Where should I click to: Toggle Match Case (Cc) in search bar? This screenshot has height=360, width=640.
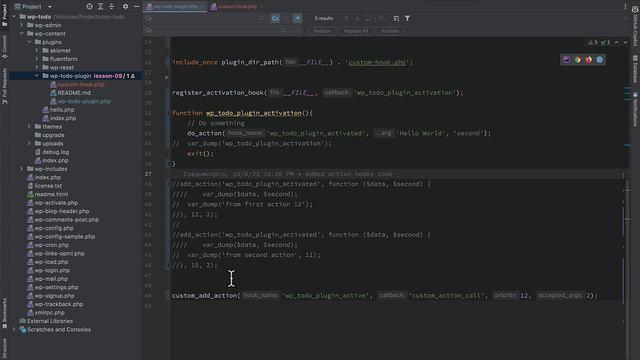coord(276,18)
